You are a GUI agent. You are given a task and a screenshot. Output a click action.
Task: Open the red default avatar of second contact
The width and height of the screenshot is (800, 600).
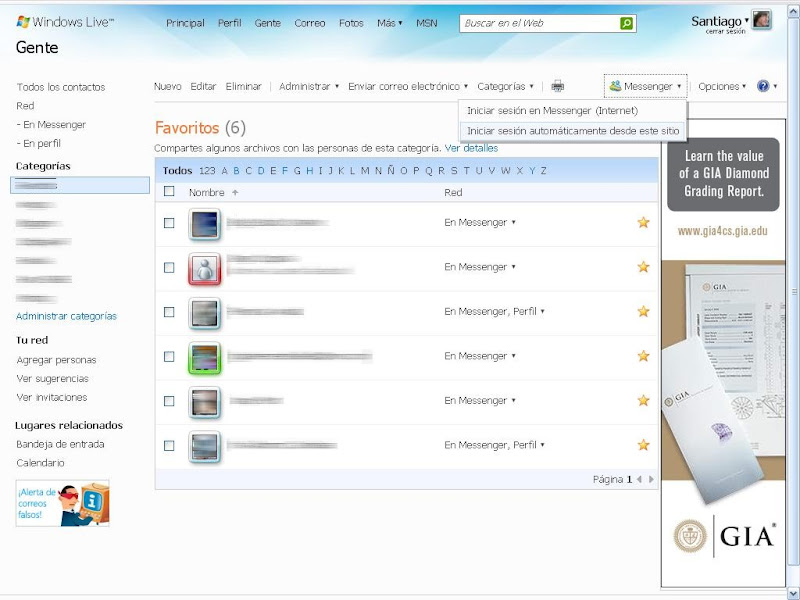pos(205,268)
